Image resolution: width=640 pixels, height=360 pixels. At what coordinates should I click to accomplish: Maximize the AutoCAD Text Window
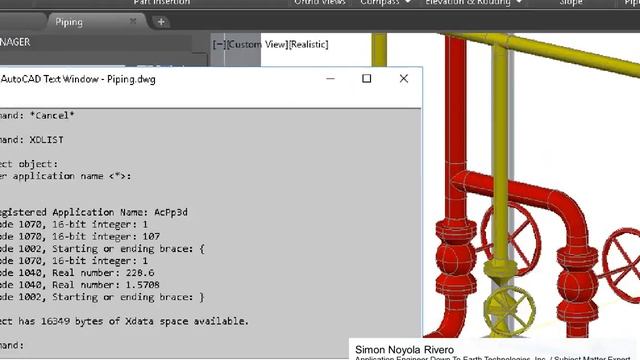click(367, 78)
